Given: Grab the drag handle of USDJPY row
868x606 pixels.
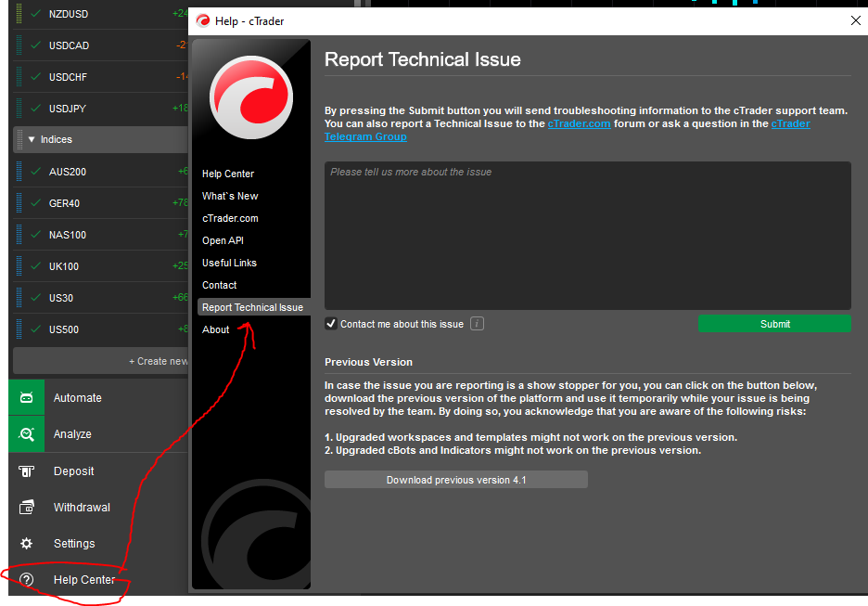Looking at the screenshot, I should point(19,108).
